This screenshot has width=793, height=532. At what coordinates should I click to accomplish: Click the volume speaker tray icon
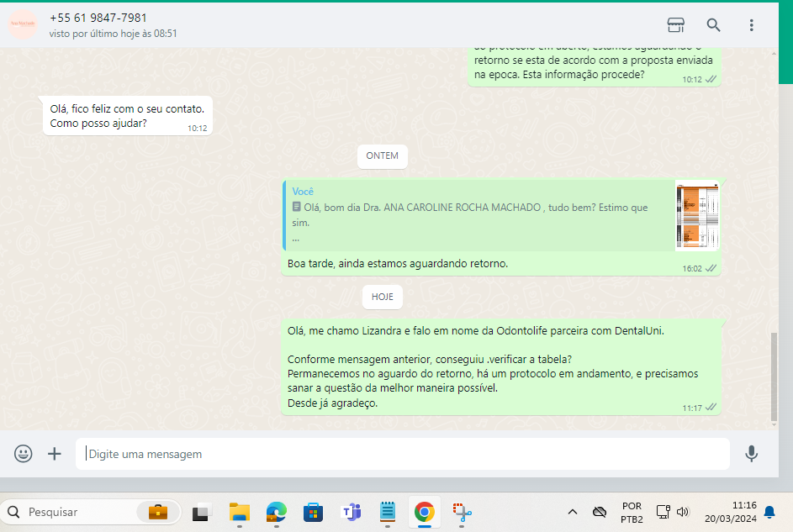[x=683, y=512]
